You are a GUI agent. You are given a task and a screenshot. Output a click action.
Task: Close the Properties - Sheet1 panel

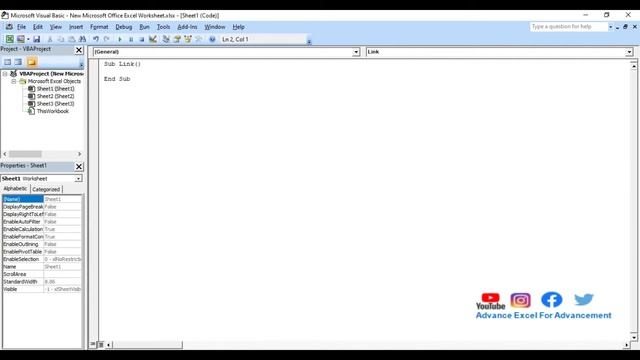pyautogui.click(x=79, y=167)
